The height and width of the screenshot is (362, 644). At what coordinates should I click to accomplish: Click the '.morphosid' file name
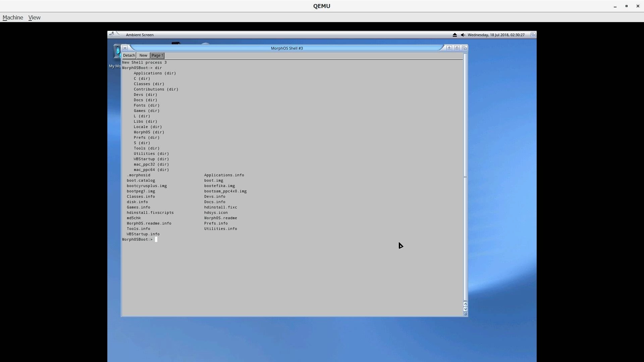click(x=139, y=175)
